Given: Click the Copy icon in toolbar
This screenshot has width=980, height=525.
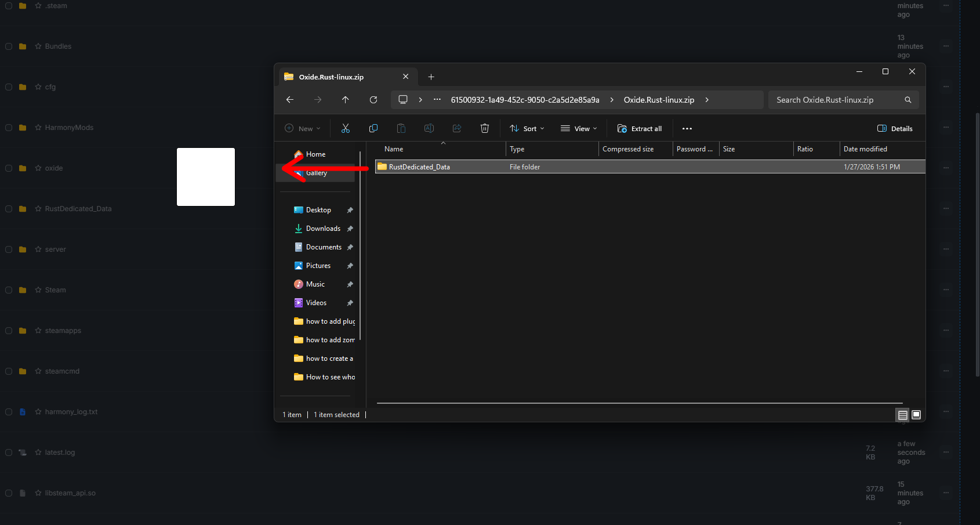Looking at the screenshot, I should (373, 129).
